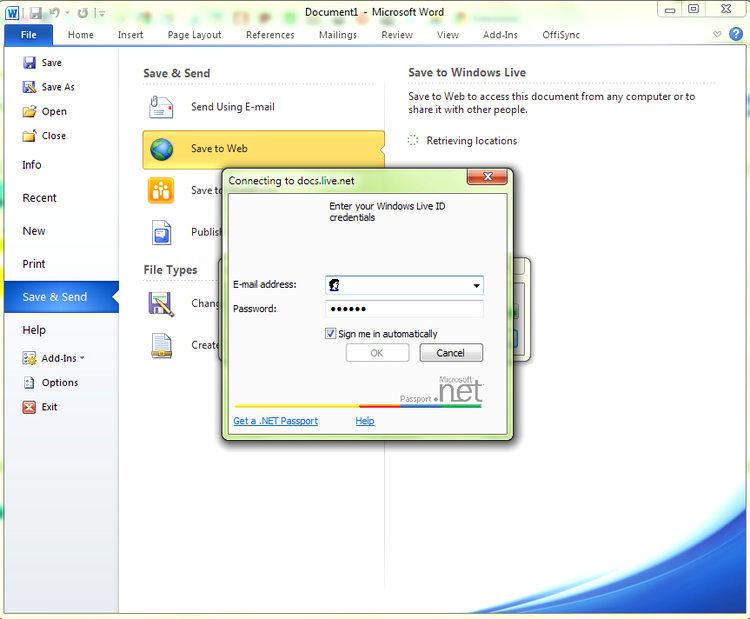
Task: Click the orange Save to SharePoint icon
Action: 161,190
